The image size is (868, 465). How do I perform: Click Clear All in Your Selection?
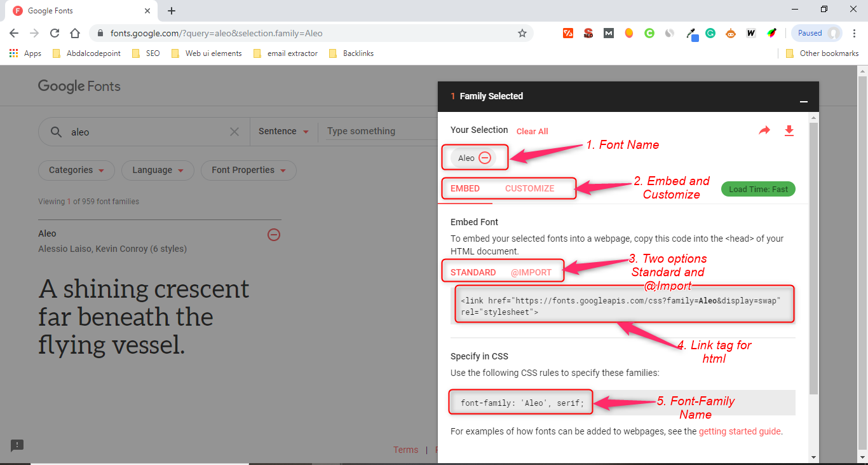[x=532, y=132]
